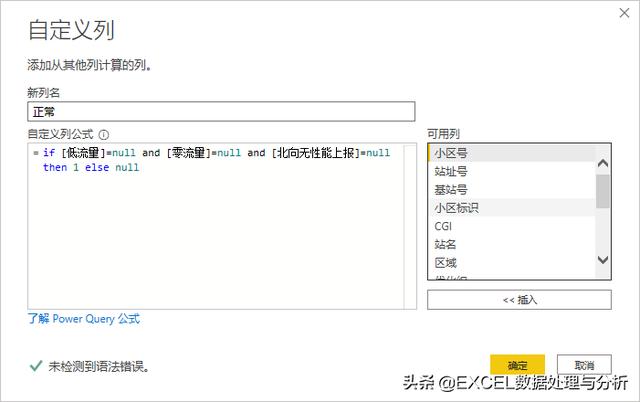Click the available columns scrollbar thumb

tap(603, 191)
